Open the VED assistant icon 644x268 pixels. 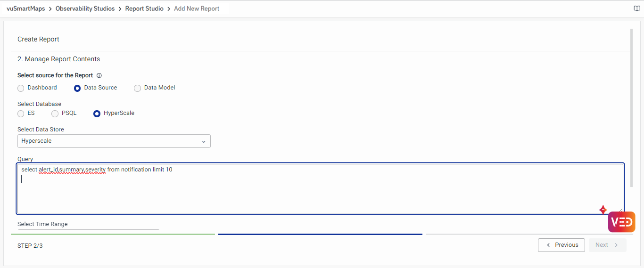[621, 222]
